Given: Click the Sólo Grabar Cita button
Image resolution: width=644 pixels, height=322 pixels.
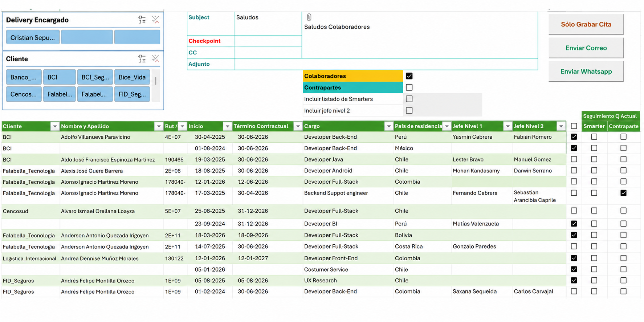Looking at the screenshot, I should click(586, 24).
